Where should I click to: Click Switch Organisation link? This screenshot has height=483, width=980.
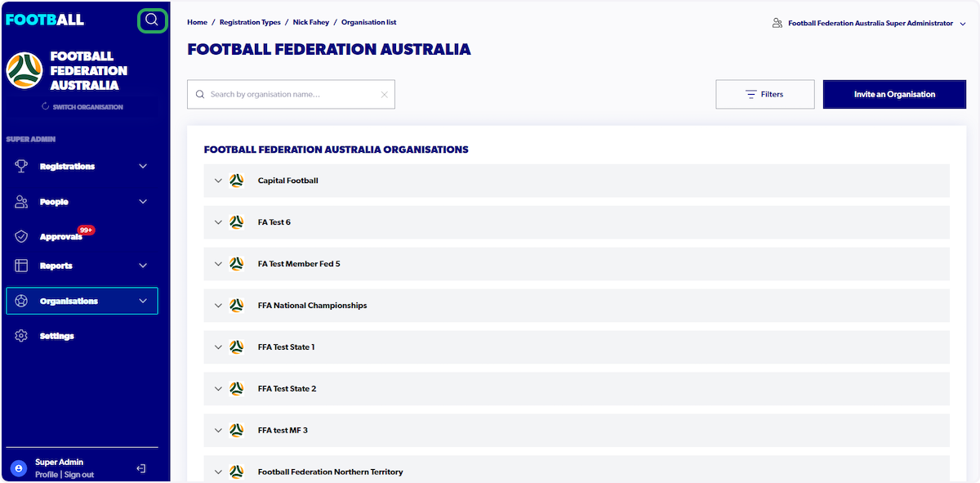pos(82,107)
